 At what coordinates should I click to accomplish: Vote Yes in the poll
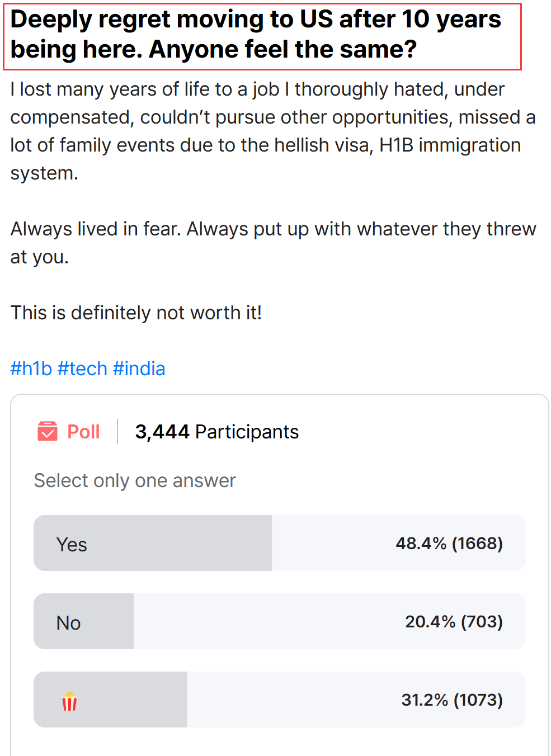tap(280, 543)
